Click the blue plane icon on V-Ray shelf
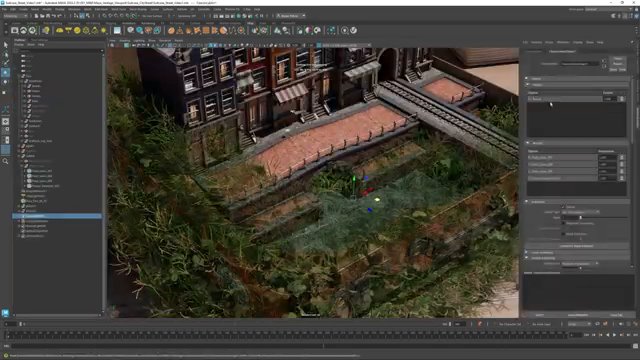Screen dimensions: 640x360 coord(117,30)
